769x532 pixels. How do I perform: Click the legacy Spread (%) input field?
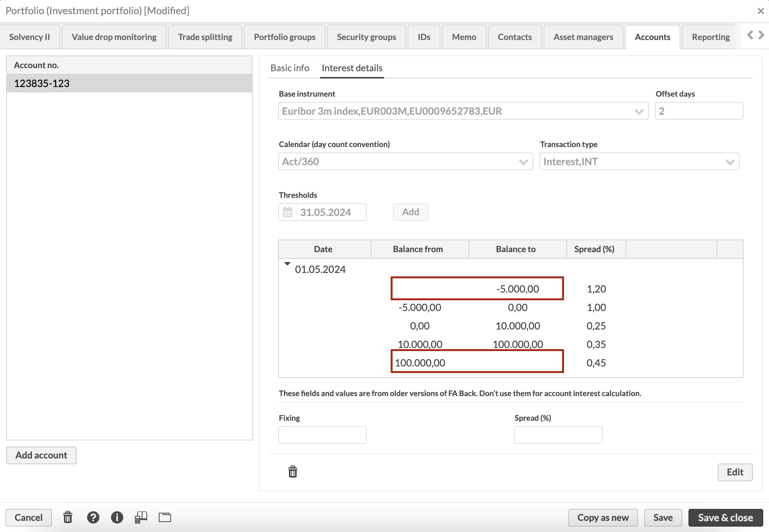[558, 435]
